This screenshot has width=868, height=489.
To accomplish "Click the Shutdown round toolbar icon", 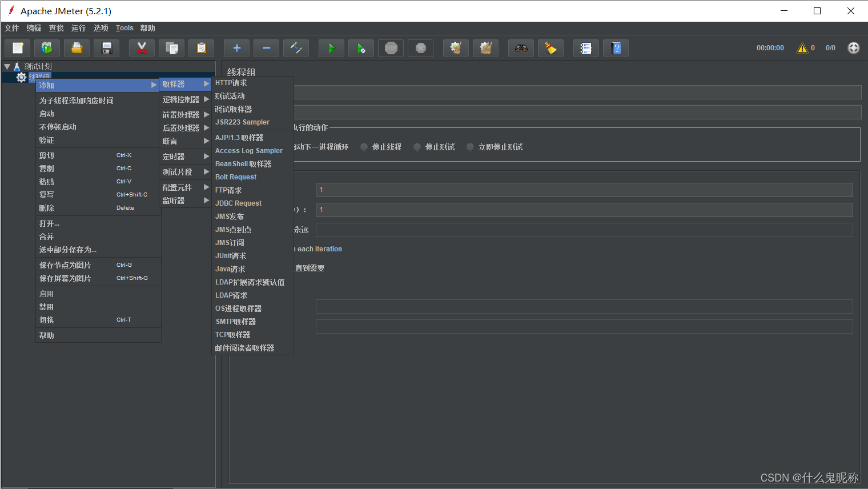I will (421, 48).
